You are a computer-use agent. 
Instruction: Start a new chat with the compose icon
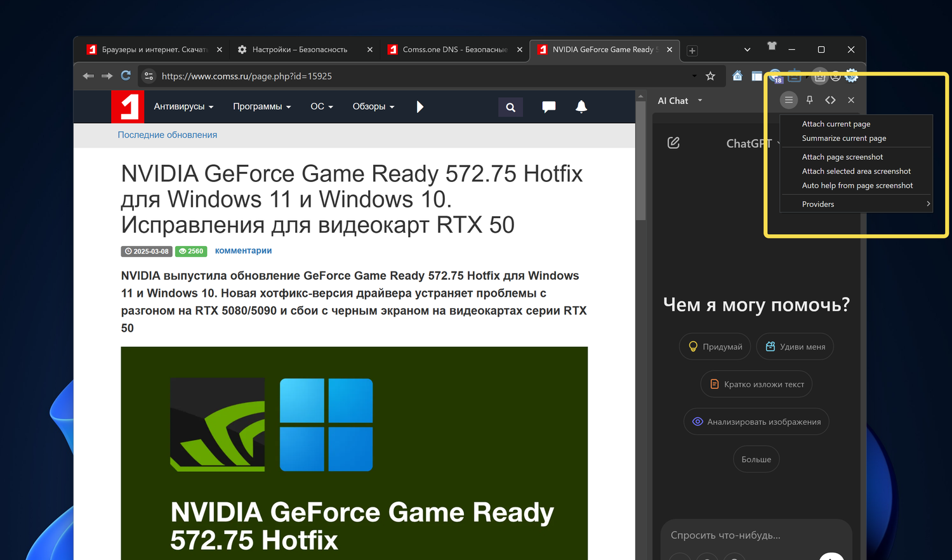(673, 143)
